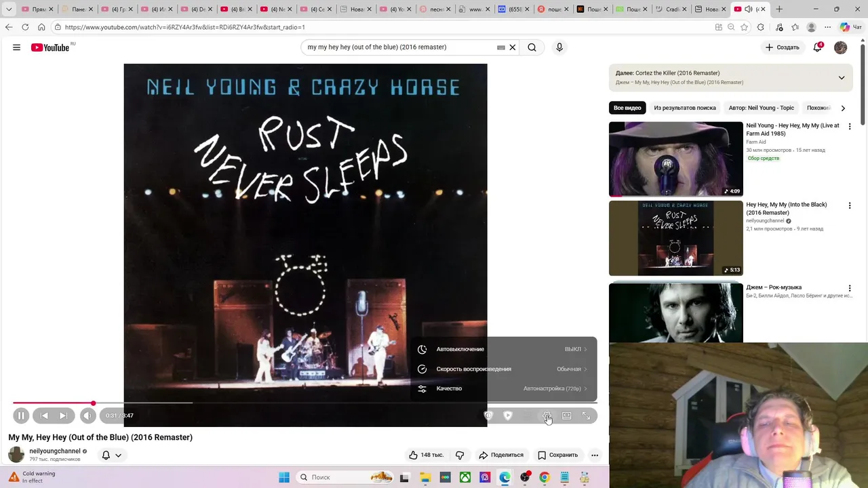Screen dimensions: 868x488
Task: Open options for the Farm Aid 1985 video
Action: (850, 127)
